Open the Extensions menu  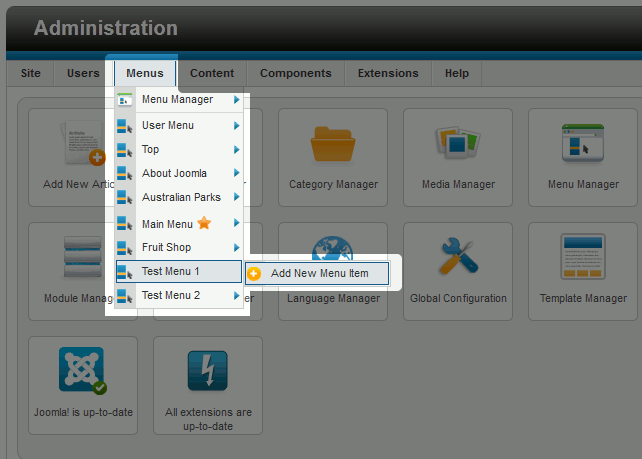tap(388, 73)
